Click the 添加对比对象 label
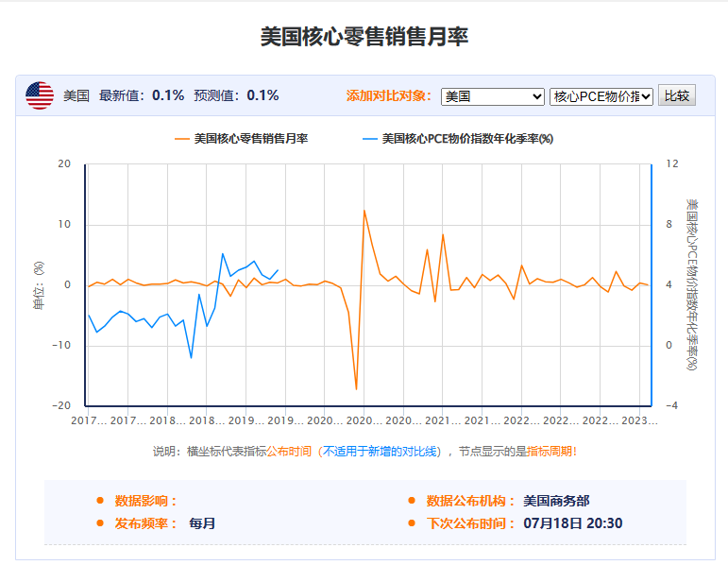Screen dimensions: 728x565 tap(389, 95)
